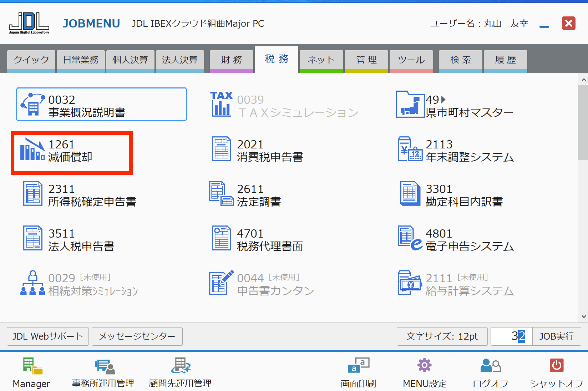Click the 年末調整システム label text

pos(470,157)
